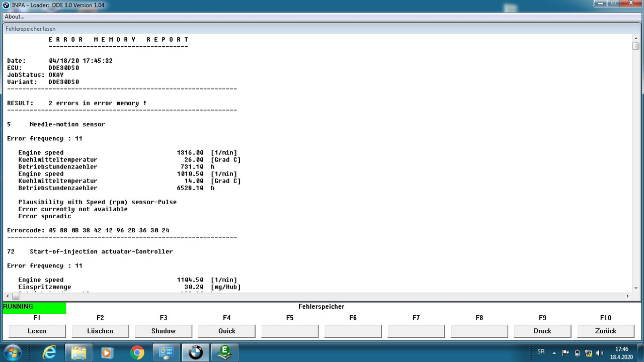Screen dimensions: 644x362
Task: Open Google Chrome from taskbar
Action: click(137, 352)
